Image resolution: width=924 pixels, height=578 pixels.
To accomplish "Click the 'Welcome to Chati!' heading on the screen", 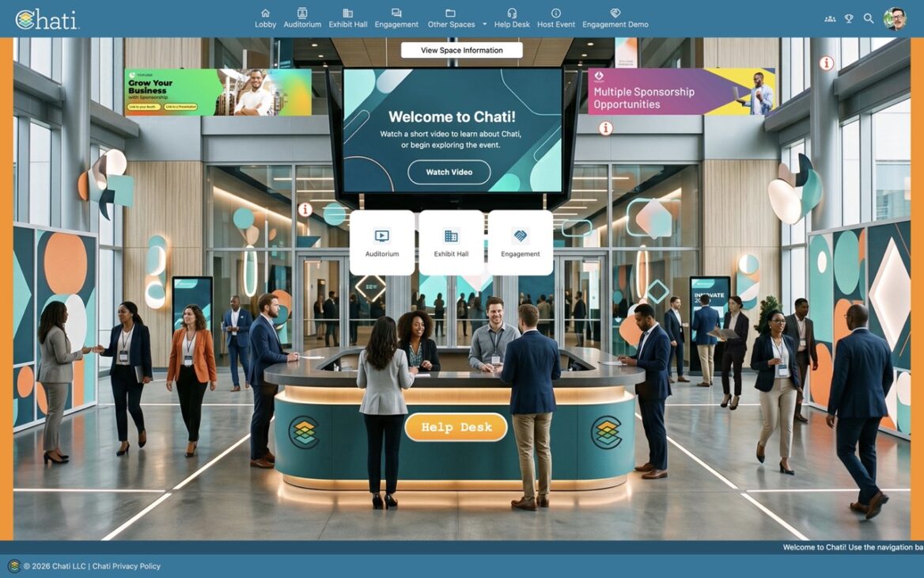I will click(x=452, y=116).
